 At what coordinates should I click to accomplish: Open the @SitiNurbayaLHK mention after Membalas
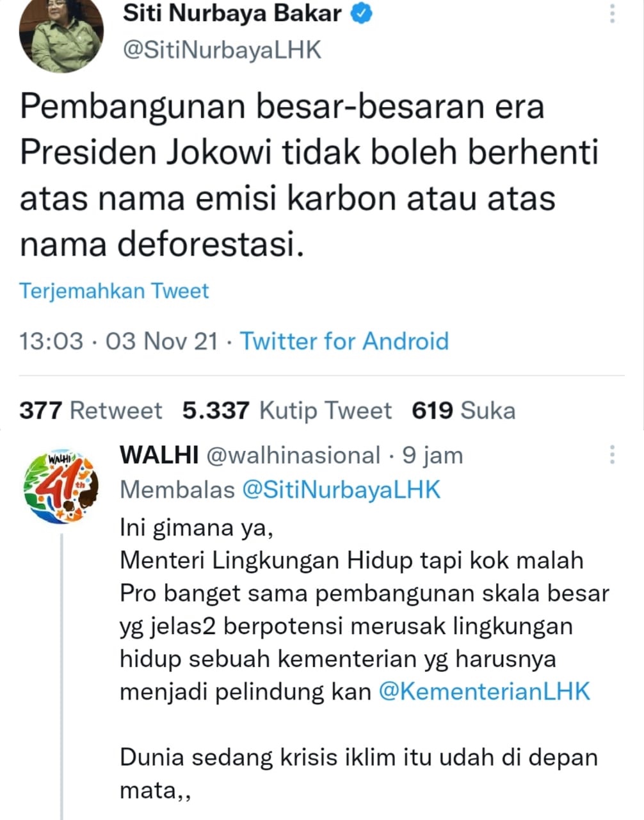click(x=342, y=489)
